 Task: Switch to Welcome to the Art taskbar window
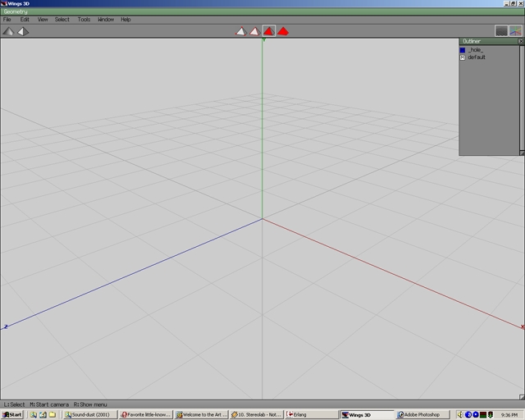coord(201,414)
